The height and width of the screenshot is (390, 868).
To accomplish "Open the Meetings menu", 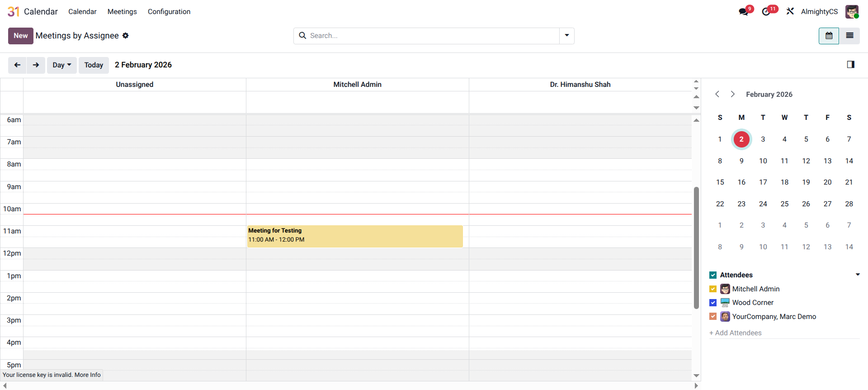I will [122, 12].
